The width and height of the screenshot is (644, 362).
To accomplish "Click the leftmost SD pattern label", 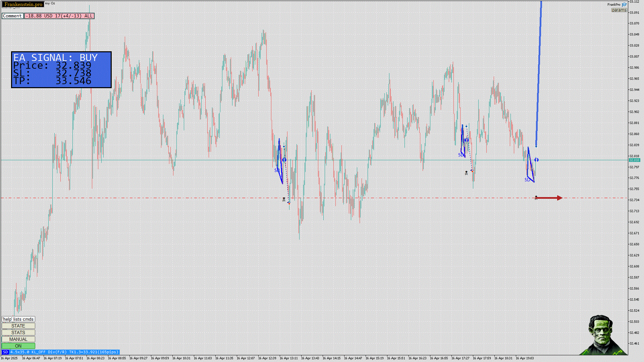I will tap(277, 170).
